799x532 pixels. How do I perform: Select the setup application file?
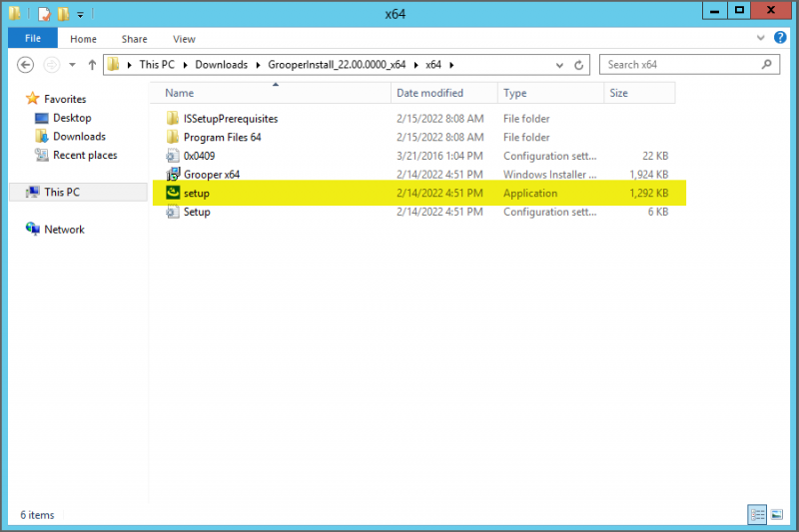[x=418, y=193]
